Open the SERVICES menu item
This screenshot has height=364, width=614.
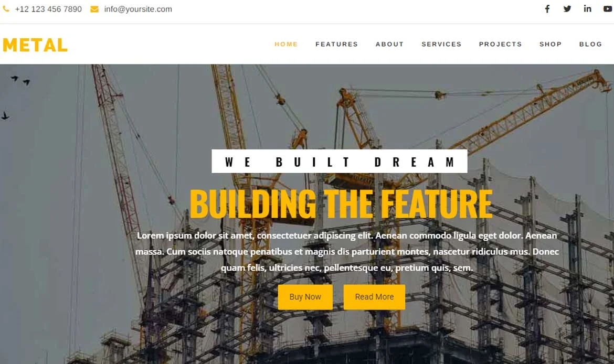[441, 44]
